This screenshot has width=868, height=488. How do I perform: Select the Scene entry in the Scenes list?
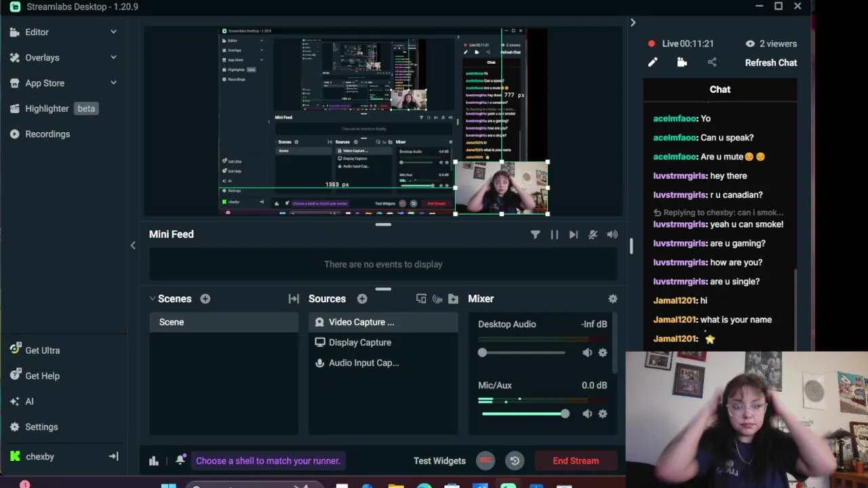pyautogui.click(x=224, y=322)
